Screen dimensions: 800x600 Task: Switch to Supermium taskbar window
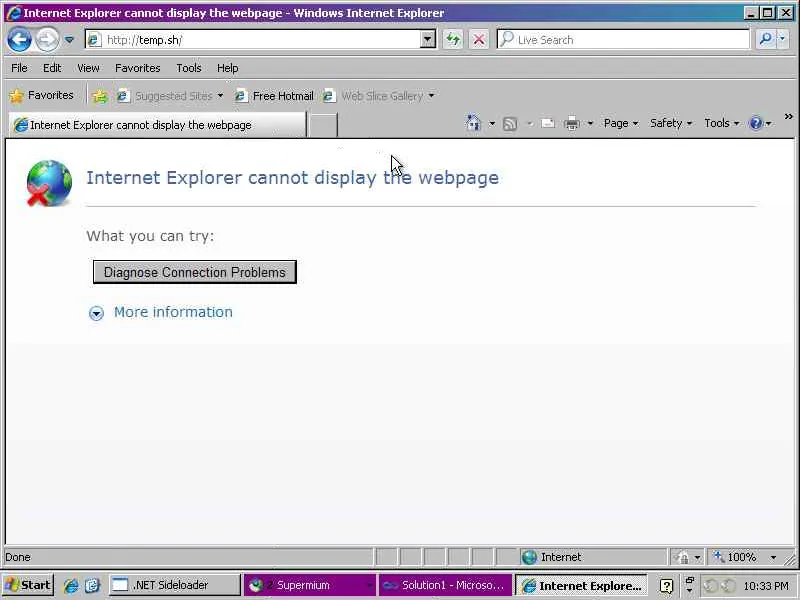point(310,585)
